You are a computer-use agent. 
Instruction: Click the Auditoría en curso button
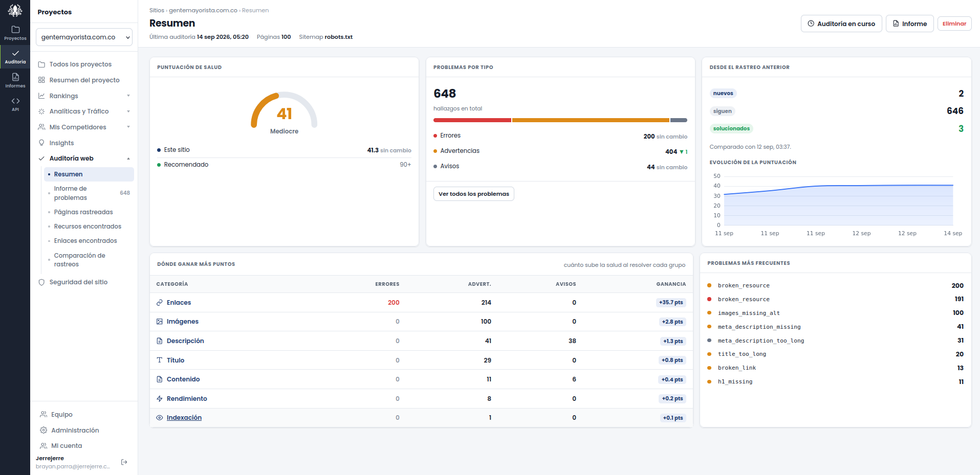pyautogui.click(x=841, y=24)
